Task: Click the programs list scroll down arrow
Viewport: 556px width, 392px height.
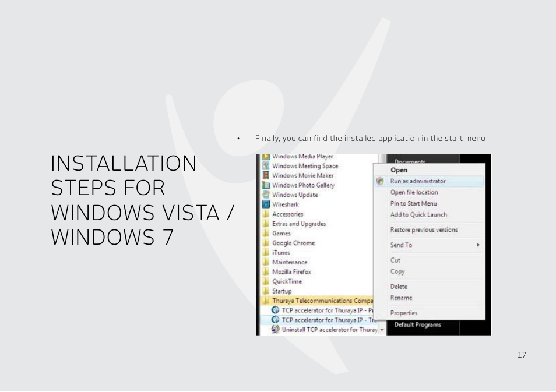Action: coord(382,330)
